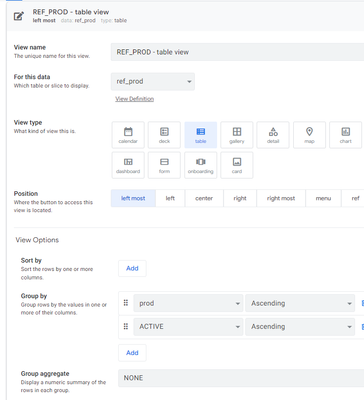Set position to left most
This screenshot has width=364, height=400.
133,198
